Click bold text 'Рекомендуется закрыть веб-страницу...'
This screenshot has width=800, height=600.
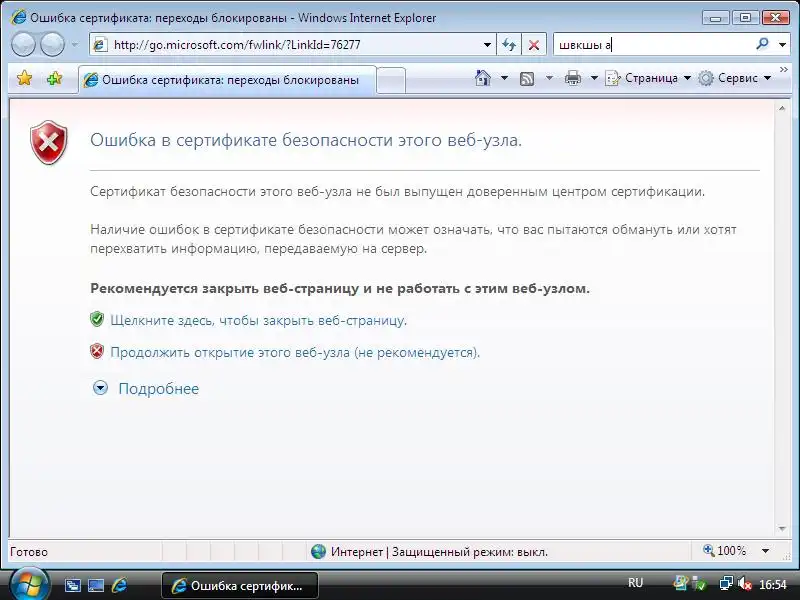tap(340, 288)
